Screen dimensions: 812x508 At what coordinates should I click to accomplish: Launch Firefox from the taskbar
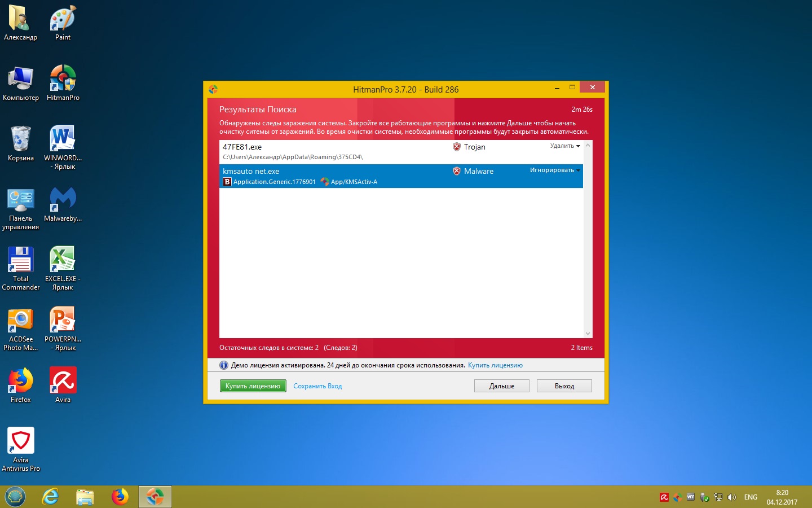tap(120, 497)
